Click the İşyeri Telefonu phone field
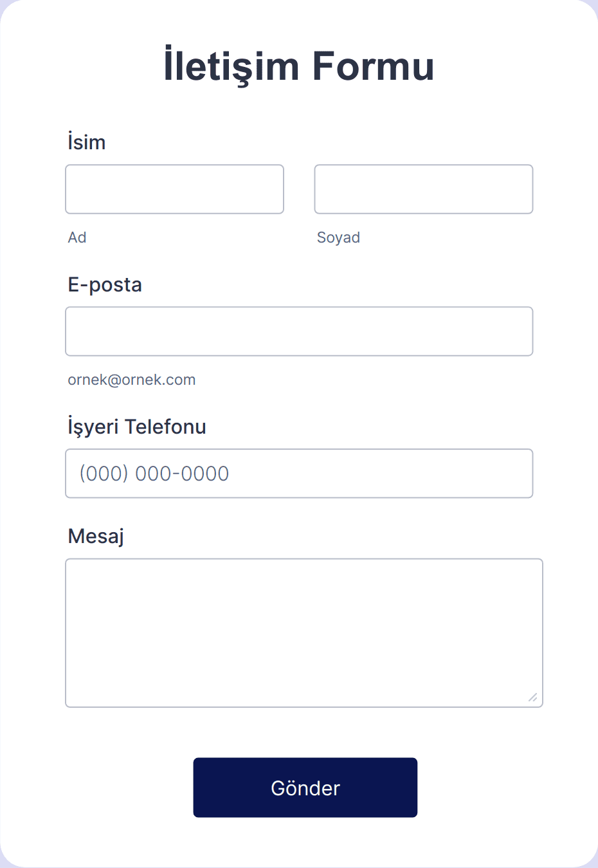This screenshot has height=868, width=598. (299, 474)
